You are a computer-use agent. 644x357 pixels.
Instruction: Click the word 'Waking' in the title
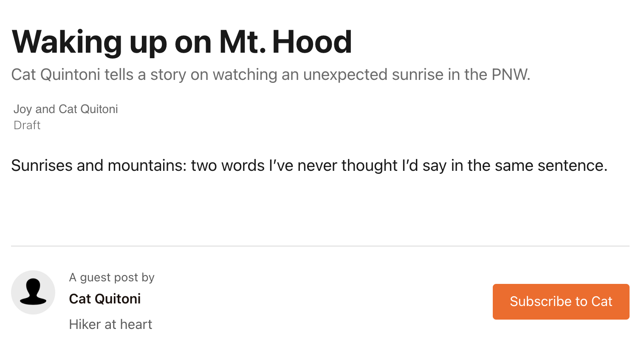tap(67, 42)
